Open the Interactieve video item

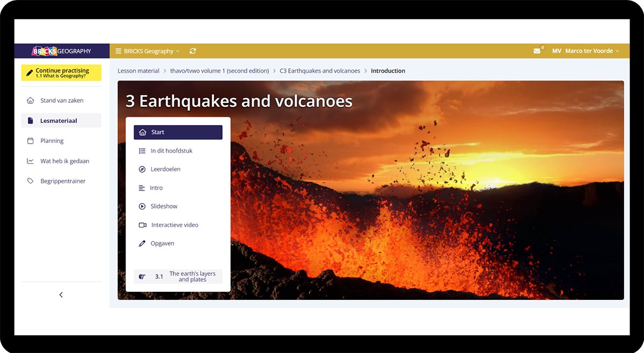coord(174,225)
